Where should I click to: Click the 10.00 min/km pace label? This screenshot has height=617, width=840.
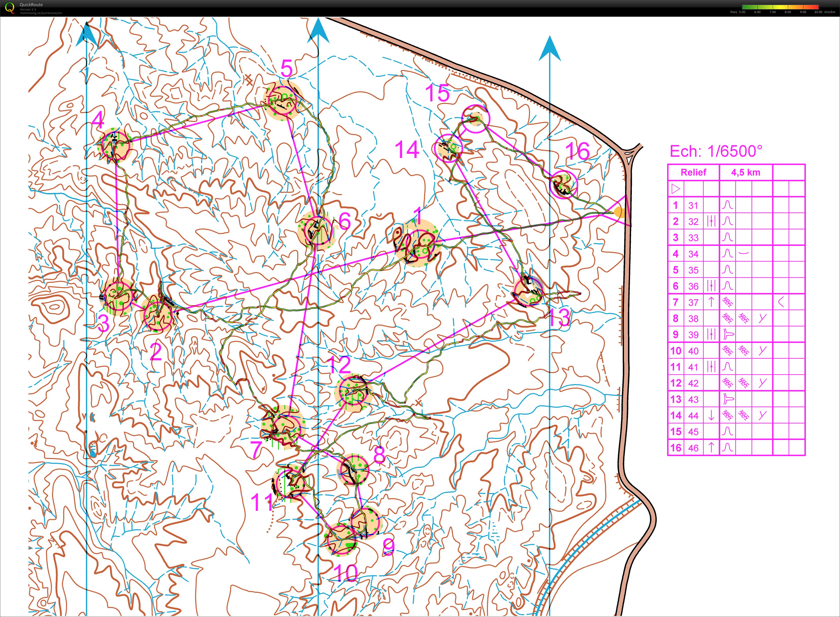pos(825,12)
